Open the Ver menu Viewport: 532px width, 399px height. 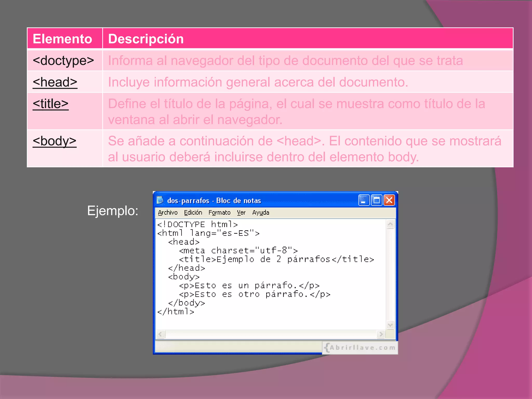tap(241, 212)
